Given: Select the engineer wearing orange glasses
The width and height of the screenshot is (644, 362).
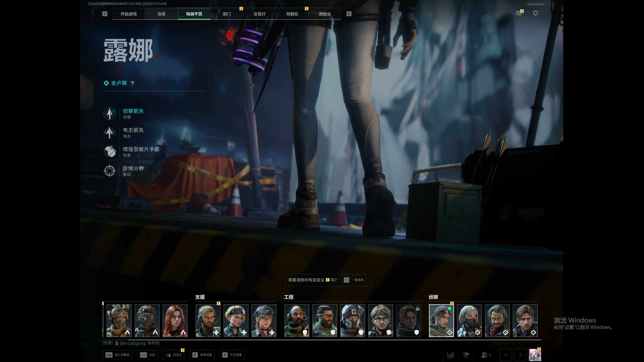Looking at the screenshot, I should point(325,321).
